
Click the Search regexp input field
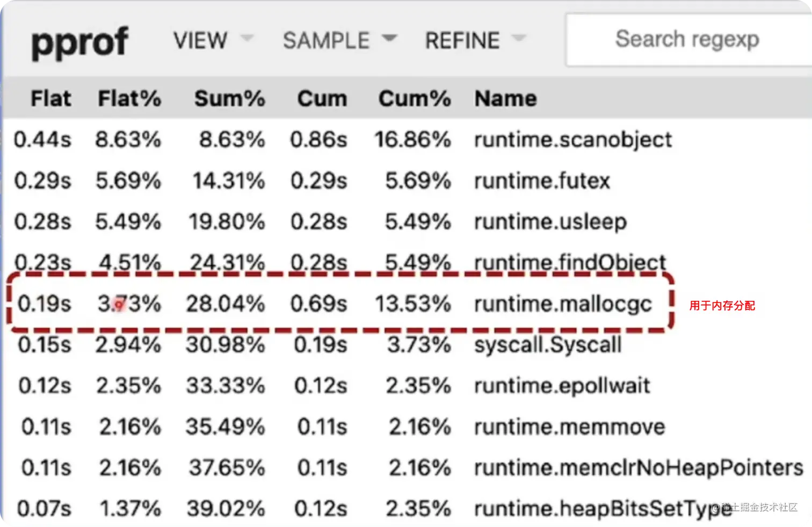click(687, 40)
